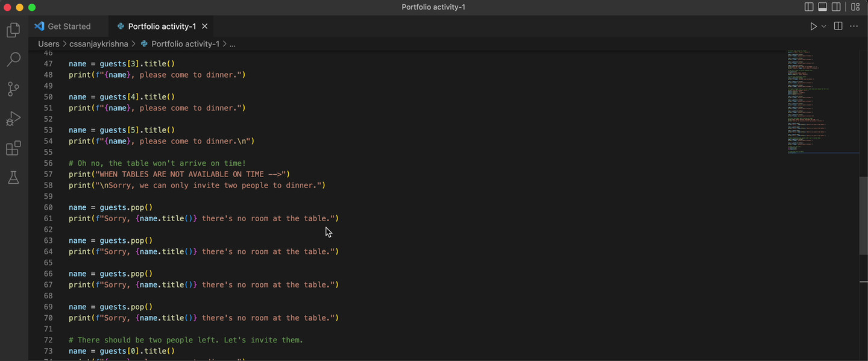Open the cssanjaykrishna breadcrumb item

99,43
